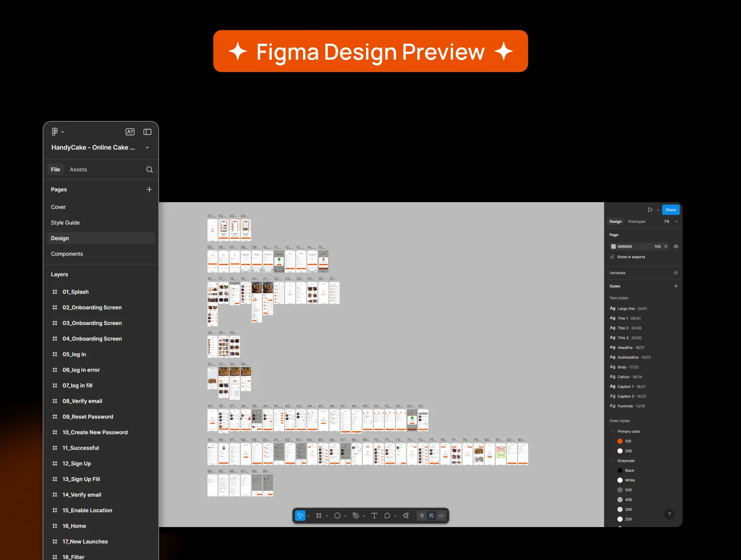This screenshot has height=560, width=741.
Task: Open the help question mark button
Action: [x=669, y=514]
